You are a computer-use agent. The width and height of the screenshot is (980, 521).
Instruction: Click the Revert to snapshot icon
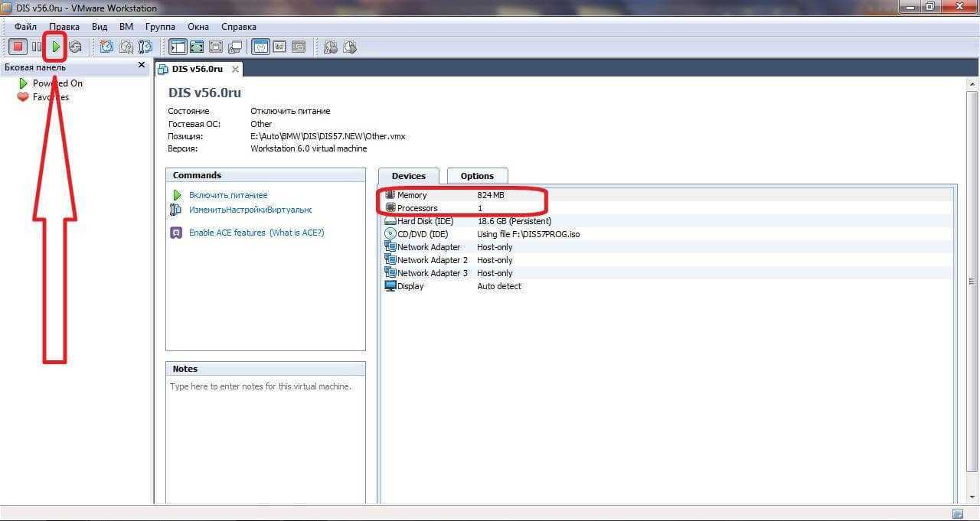pyautogui.click(x=126, y=47)
